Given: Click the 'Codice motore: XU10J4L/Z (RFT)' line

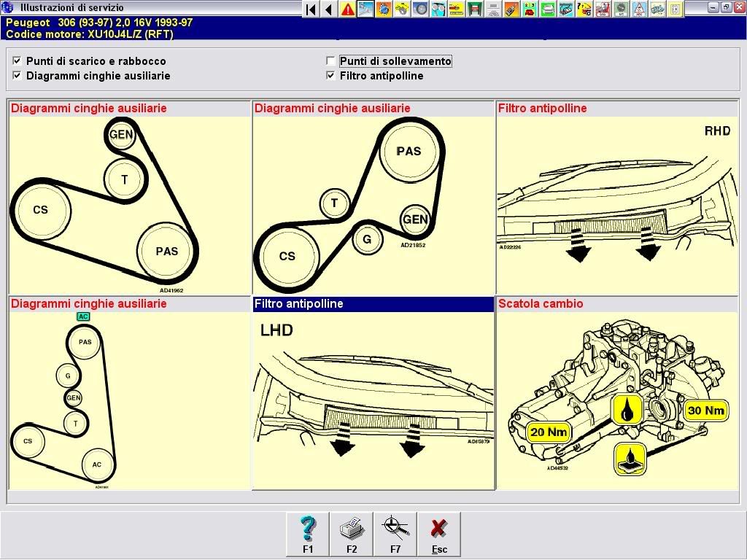Looking at the screenshot, I should pyautogui.click(x=90, y=34).
